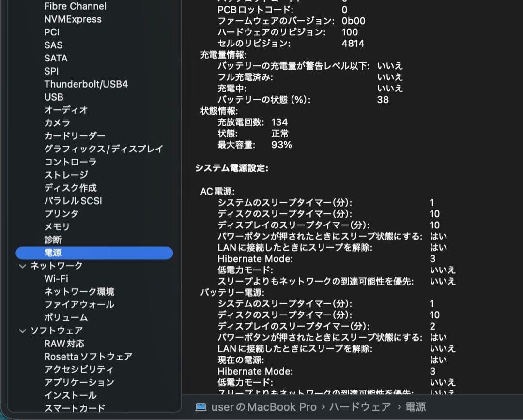Collapse the ソフトウェア section in the sidebar

pyautogui.click(x=23, y=330)
